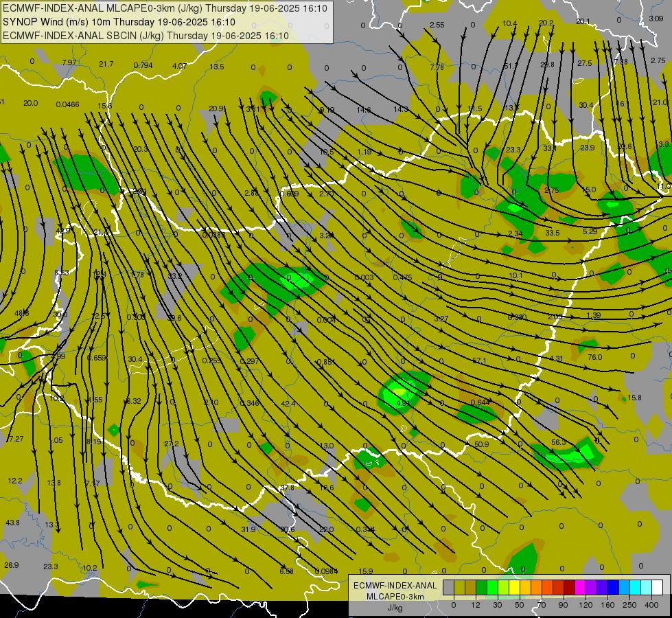Click the '90' tick label on legend
672x618 pixels.
563,605
